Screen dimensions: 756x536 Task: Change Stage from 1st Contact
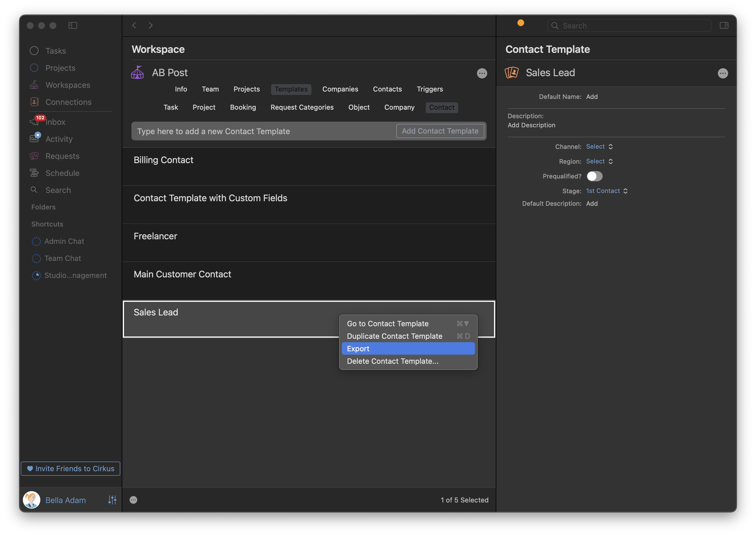(x=606, y=191)
